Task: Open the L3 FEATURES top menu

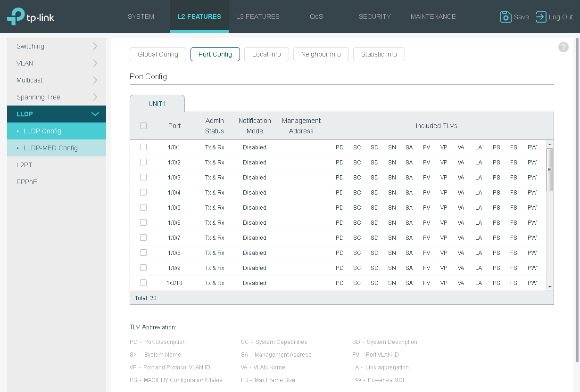Action: pos(258,16)
